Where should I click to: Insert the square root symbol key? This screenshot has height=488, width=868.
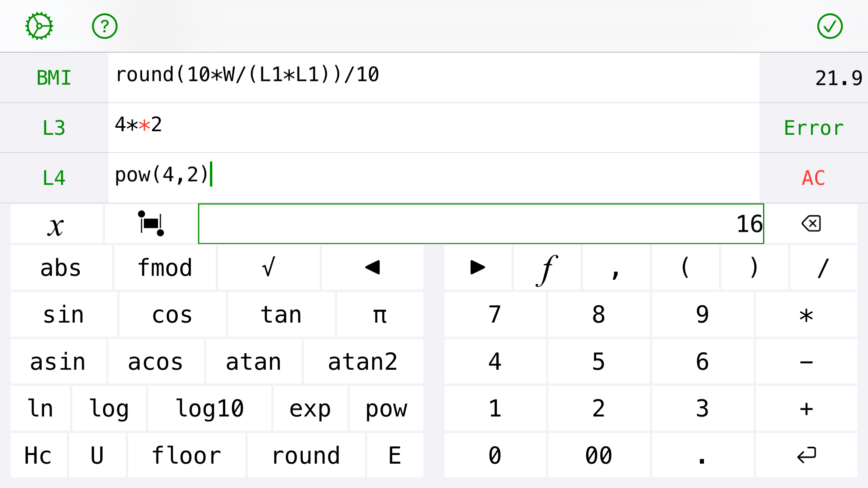pos(268,268)
